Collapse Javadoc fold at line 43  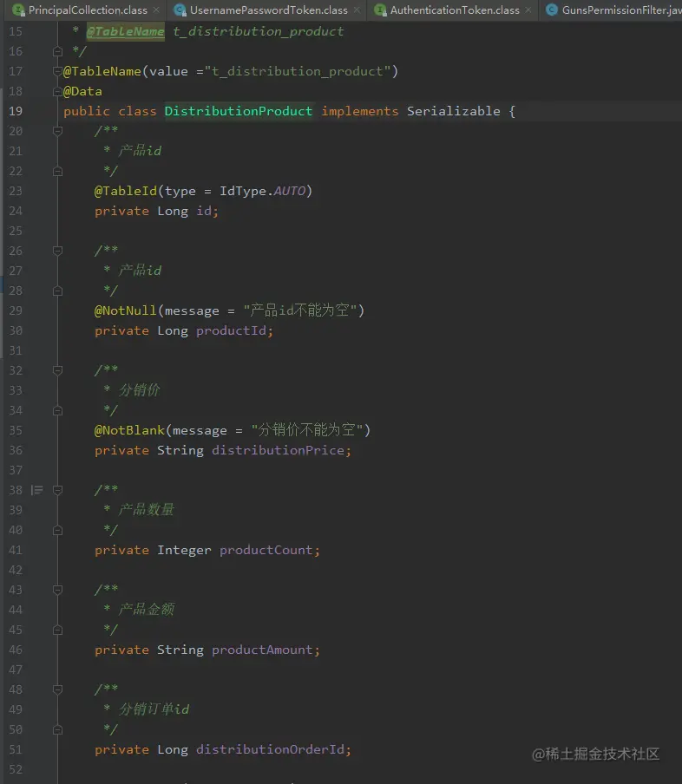coord(57,590)
